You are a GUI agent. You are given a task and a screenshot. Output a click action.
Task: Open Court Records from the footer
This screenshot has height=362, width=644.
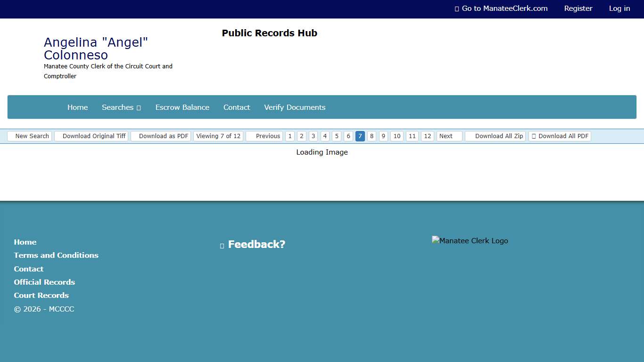(x=41, y=295)
